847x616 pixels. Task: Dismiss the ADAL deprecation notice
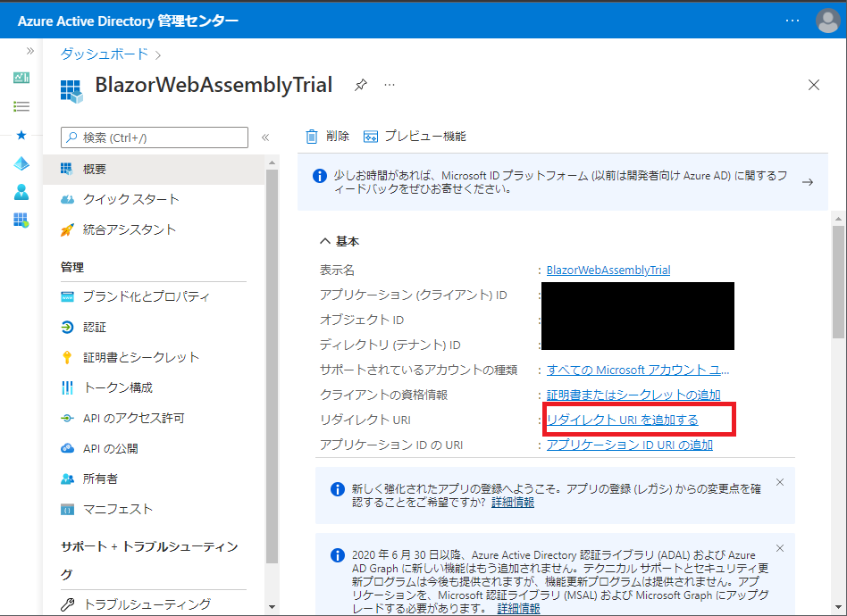pyautogui.click(x=780, y=548)
